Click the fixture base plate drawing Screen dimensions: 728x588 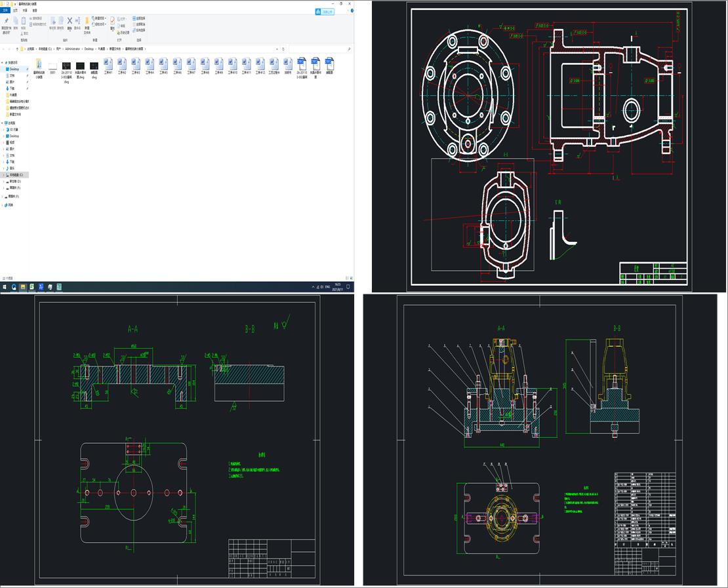[x=177, y=439]
